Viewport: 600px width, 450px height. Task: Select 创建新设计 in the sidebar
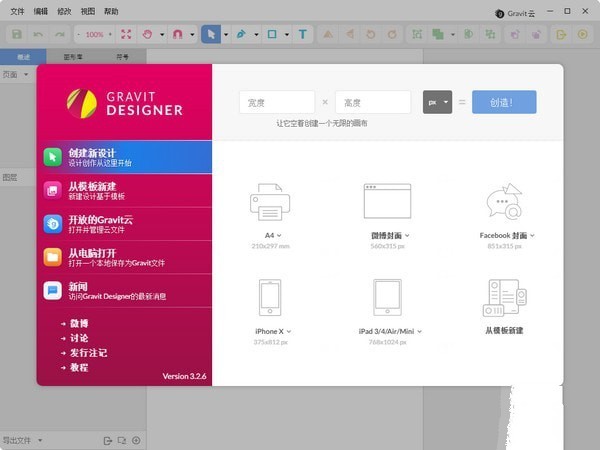click(x=124, y=157)
